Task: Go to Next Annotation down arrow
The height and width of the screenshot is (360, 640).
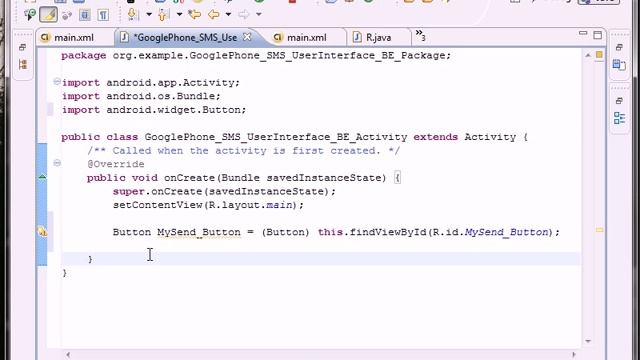Action: (x=132, y=15)
